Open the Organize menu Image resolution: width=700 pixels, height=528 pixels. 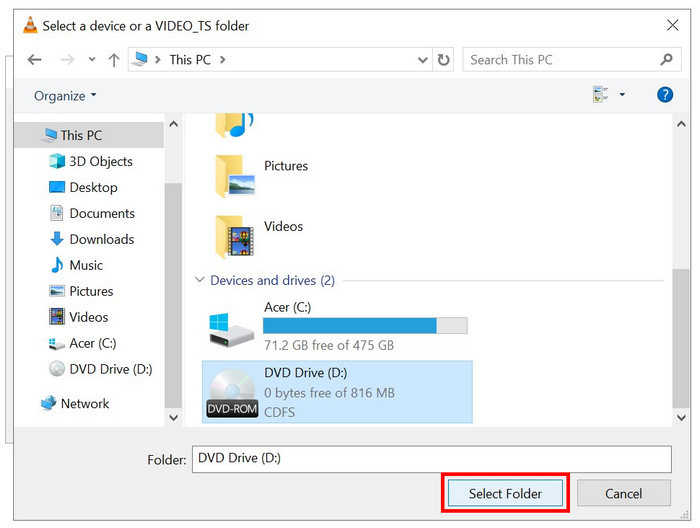tap(65, 96)
